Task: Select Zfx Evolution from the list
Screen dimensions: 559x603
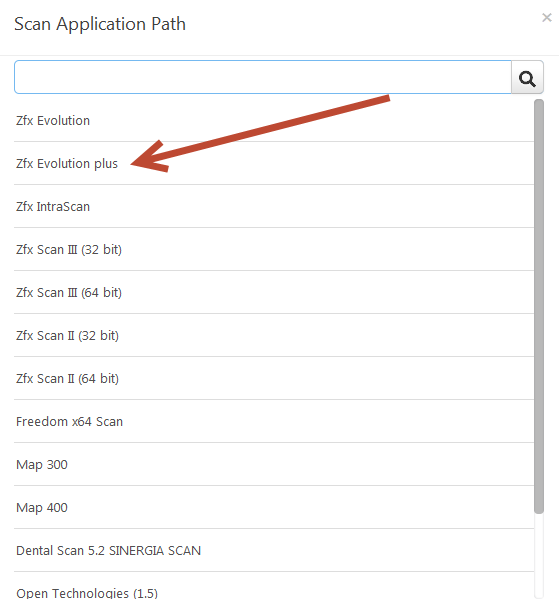Action: 274,120
